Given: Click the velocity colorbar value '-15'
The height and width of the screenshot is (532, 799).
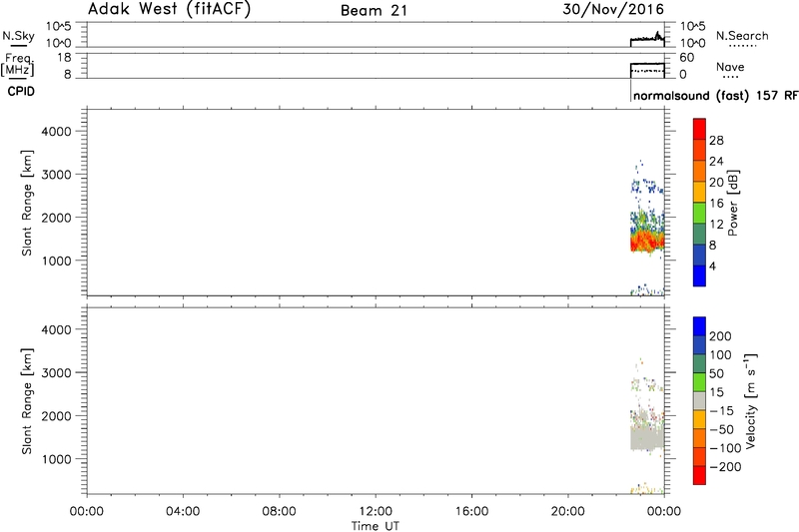Looking at the screenshot, I should [x=721, y=411].
